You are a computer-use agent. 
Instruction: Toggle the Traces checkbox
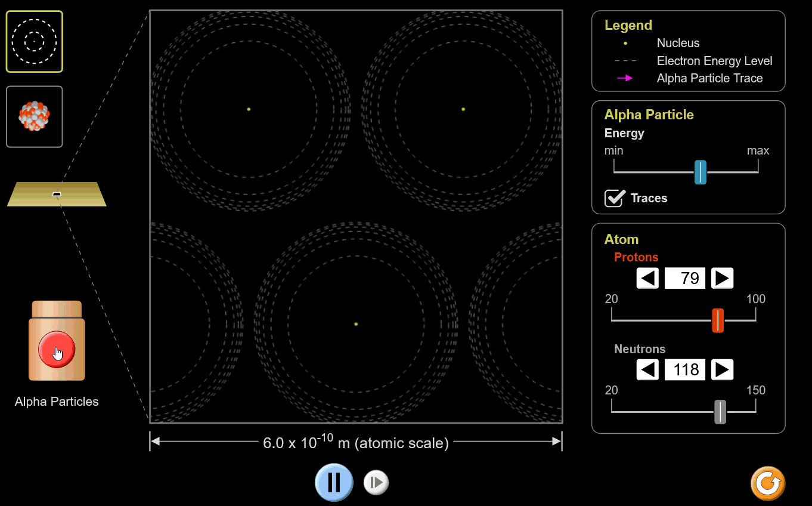tap(614, 198)
